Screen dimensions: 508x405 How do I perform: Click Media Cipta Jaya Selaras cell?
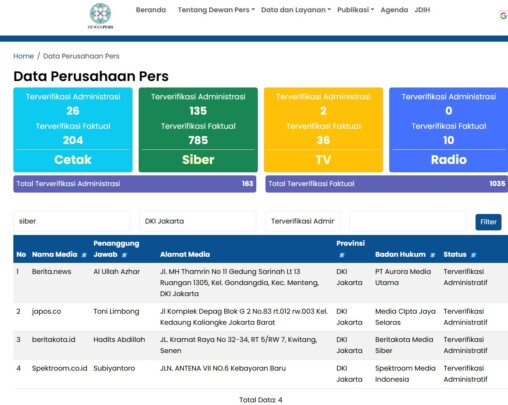click(405, 317)
